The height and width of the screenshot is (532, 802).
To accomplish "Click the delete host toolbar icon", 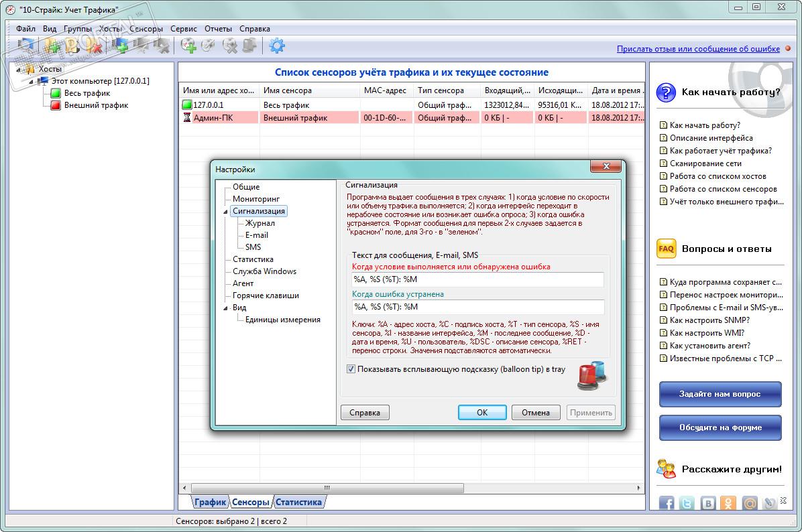I will (x=162, y=46).
